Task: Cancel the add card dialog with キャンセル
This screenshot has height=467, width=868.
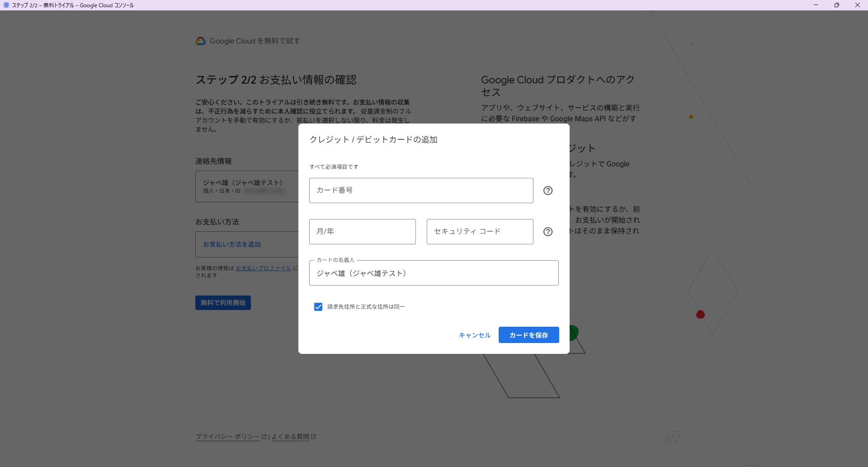Action: [x=475, y=335]
